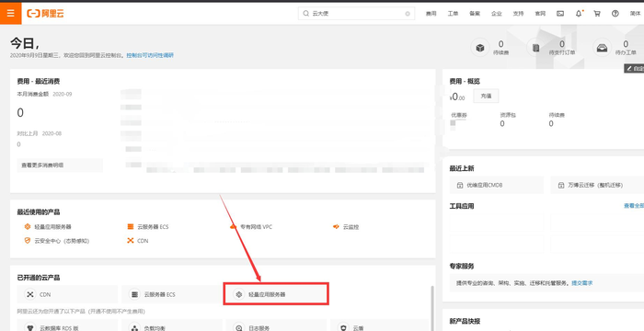Image resolution: width=644 pixels, height=331 pixels.
Task: Open 云安全中心（态势感知）
Action: coord(62,241)
